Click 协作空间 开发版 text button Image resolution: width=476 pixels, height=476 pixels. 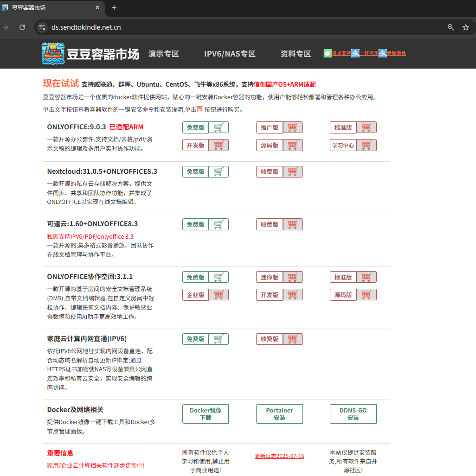[x=269, y=295]
